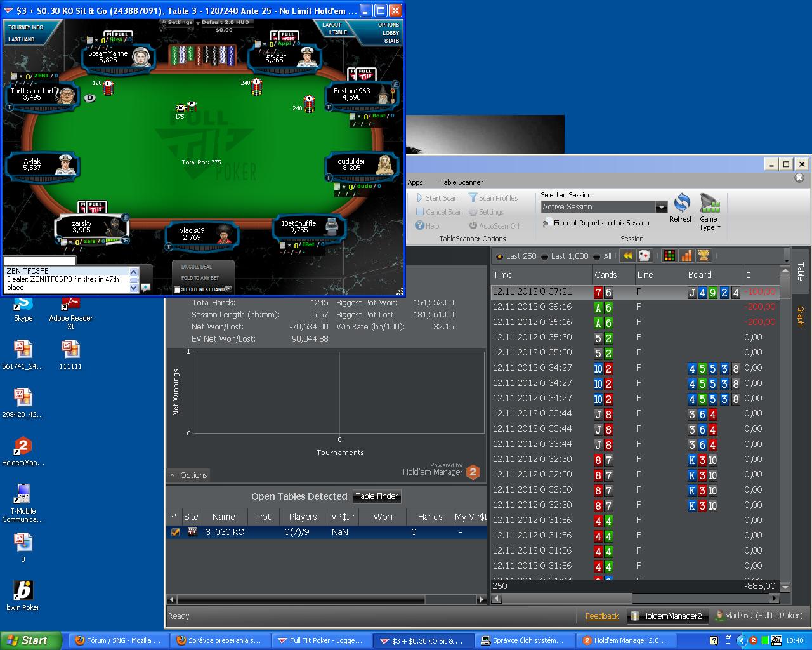Viewport: 812px width, 650px height.
Task: Click the Table Finder button
Action: tap(377, 496)
